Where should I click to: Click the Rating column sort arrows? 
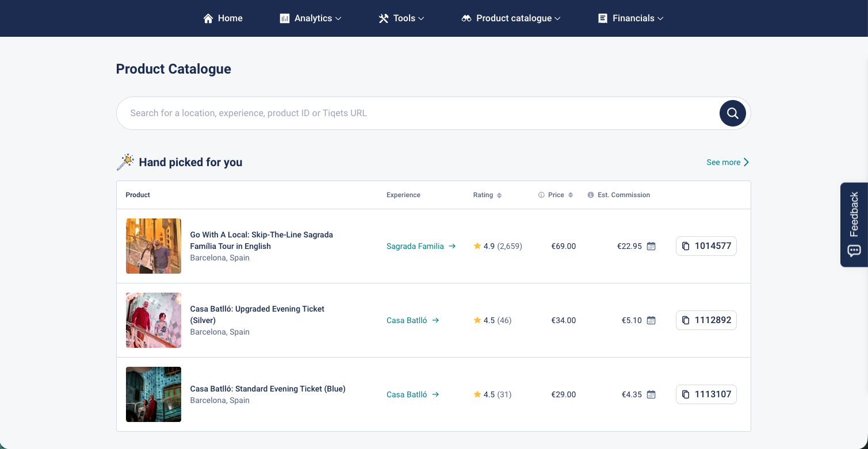pos(499,195)
